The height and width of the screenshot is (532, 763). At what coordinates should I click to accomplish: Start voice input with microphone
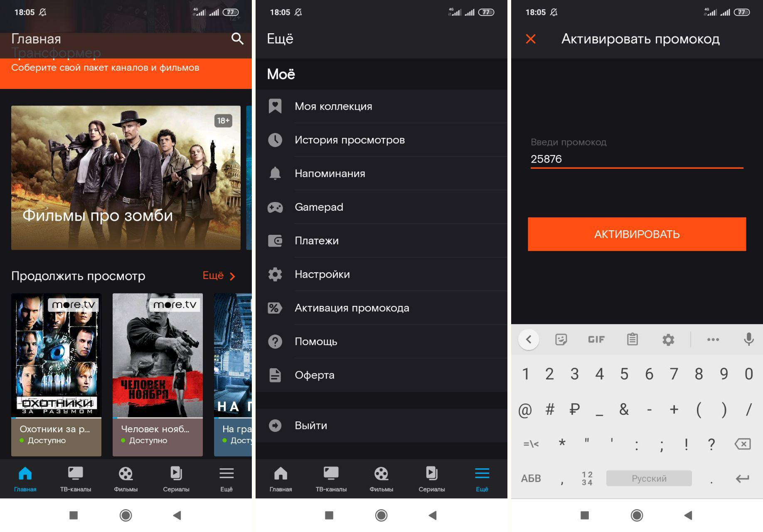click(748, 340)
